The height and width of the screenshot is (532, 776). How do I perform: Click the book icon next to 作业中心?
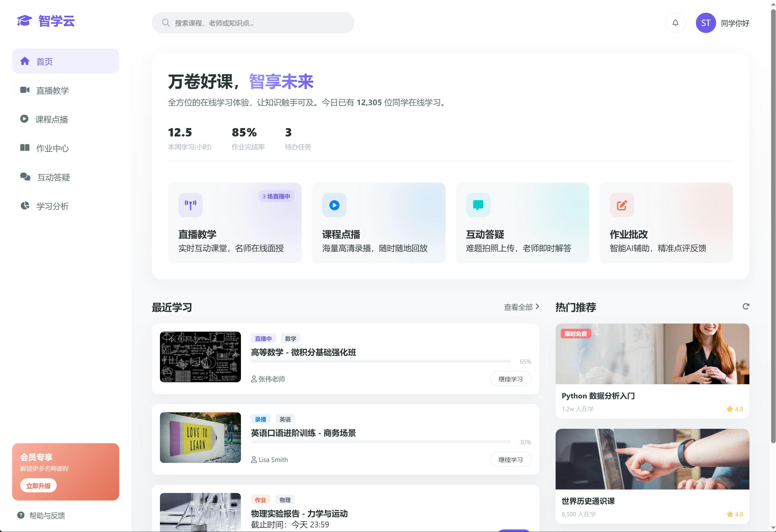coord(25,147)
